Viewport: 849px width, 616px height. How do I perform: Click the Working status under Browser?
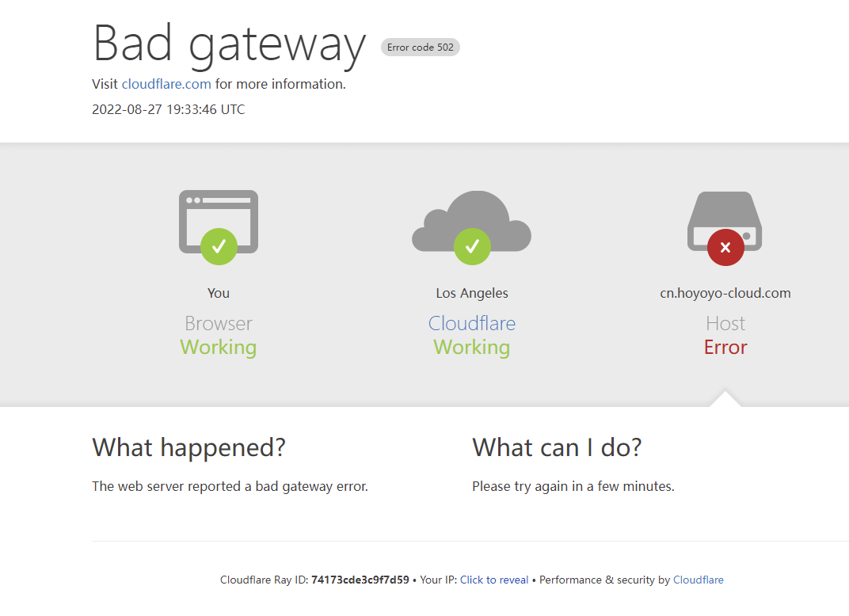[x=219, y=347]
